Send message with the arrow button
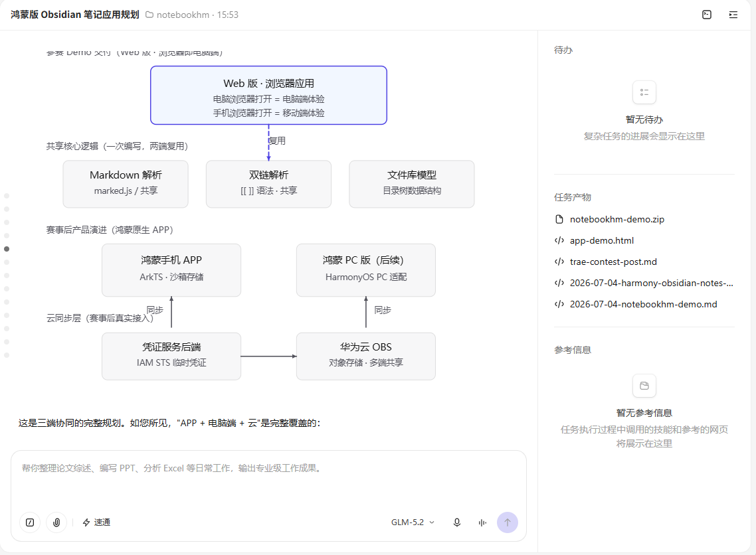The width and height of the screenshot is (756, 555). (508, 522)
